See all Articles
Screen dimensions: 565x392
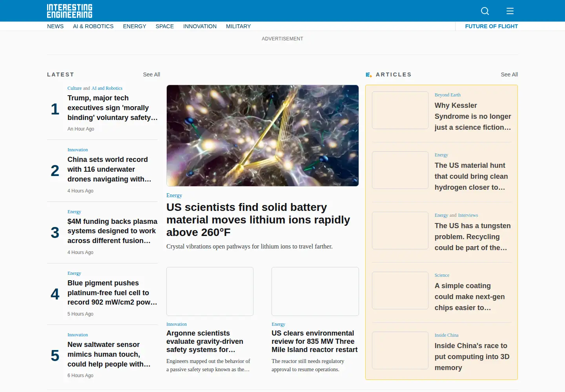point(509,74)
